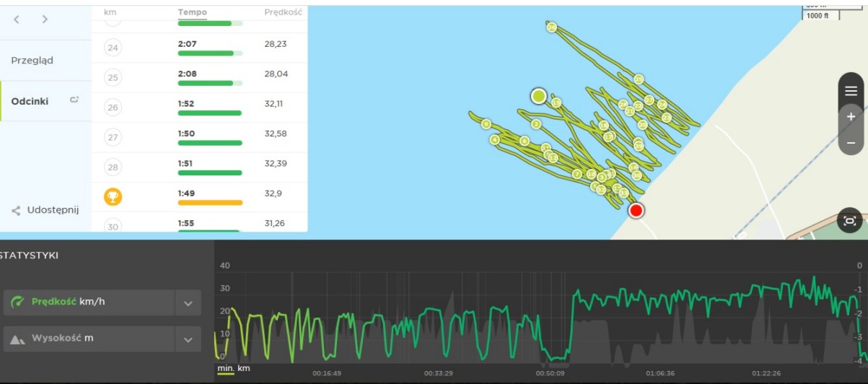Toggle fullscreen map view
This screenshot has width=868, height=384.
coord(850,221)
